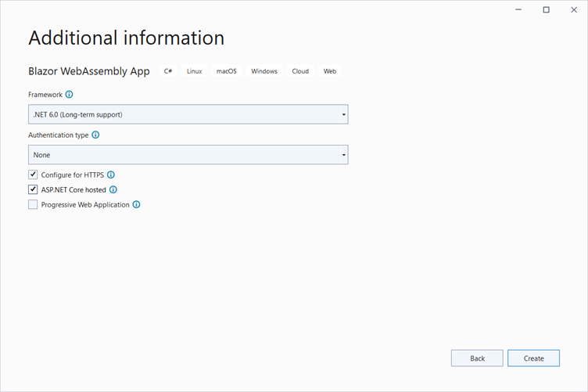Disable the ASP.NET Core hosted checkbox
This screenshot has width=588, height=392.
click(33, 189)
